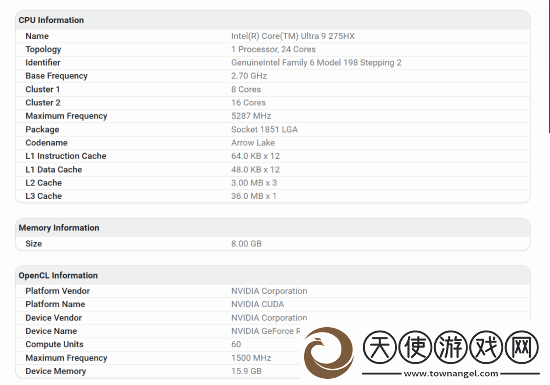This screenshot has width=550, height=385.
Task: Select the Socket 1851 LGA value
Action: (264, 130)
